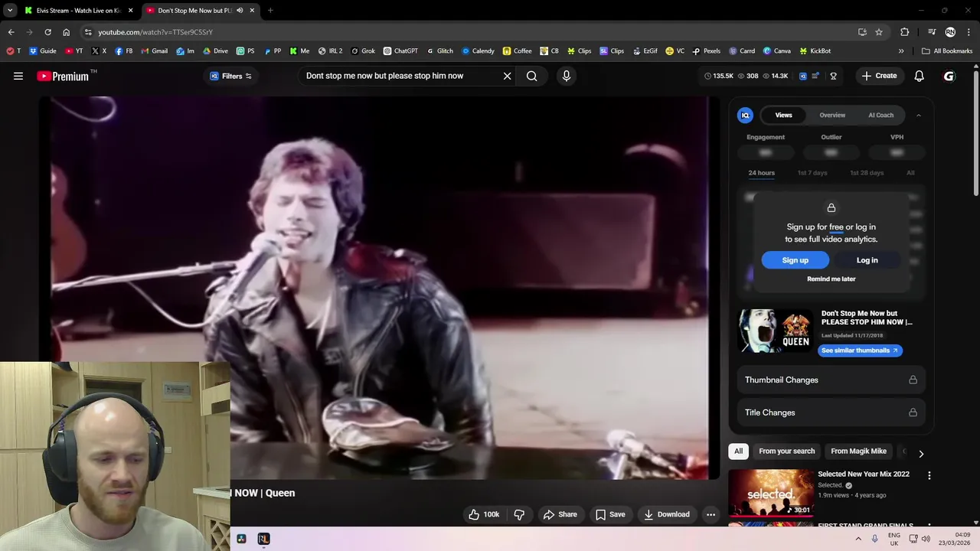The height and width of the screenshot is (551, 980).
Task: Mute the YouTube tab audio icon
Action: [x=240, y=11]
